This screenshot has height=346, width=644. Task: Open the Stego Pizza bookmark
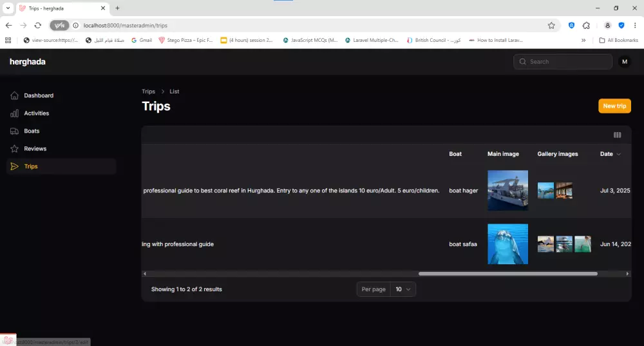point(185,41)
